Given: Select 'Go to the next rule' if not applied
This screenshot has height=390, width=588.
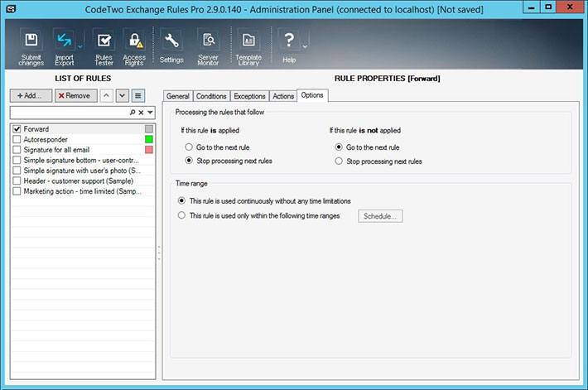Looking at the screenshot, I should (339, 147).
